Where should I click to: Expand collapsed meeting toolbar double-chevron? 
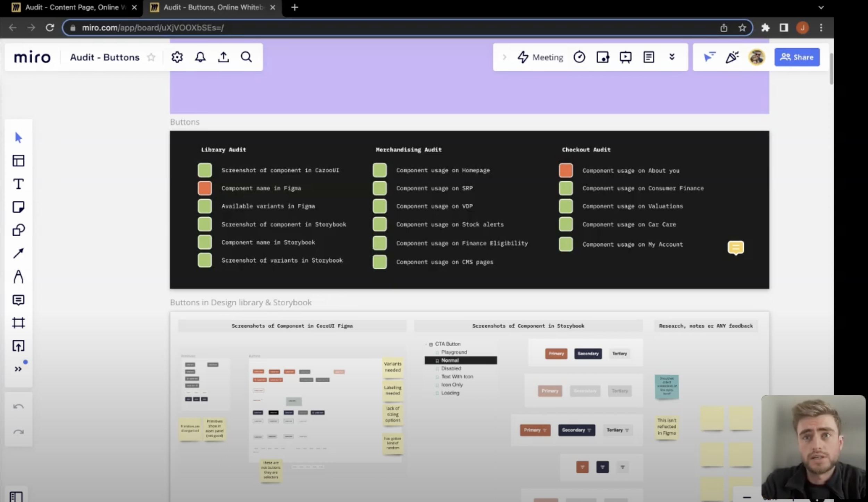[x=672, y=57]
